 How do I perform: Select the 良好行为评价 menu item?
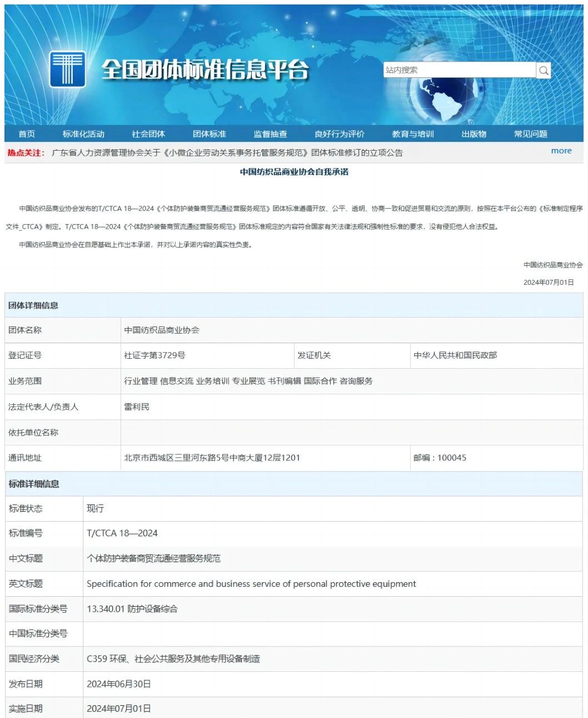(x=340, y=134)
